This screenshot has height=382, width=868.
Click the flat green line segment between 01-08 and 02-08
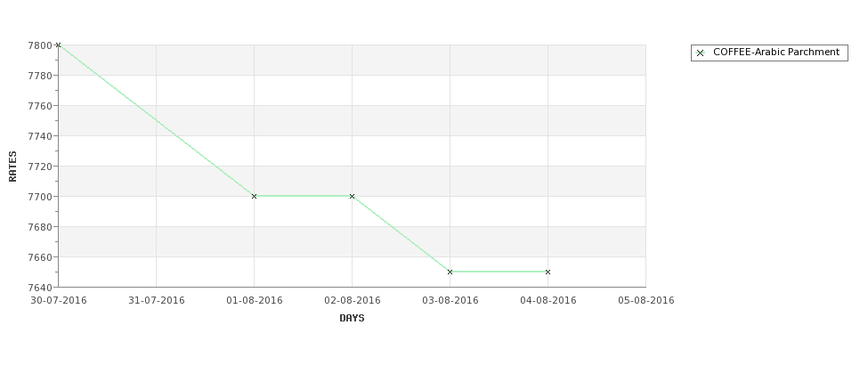click(x=304, y=196)
